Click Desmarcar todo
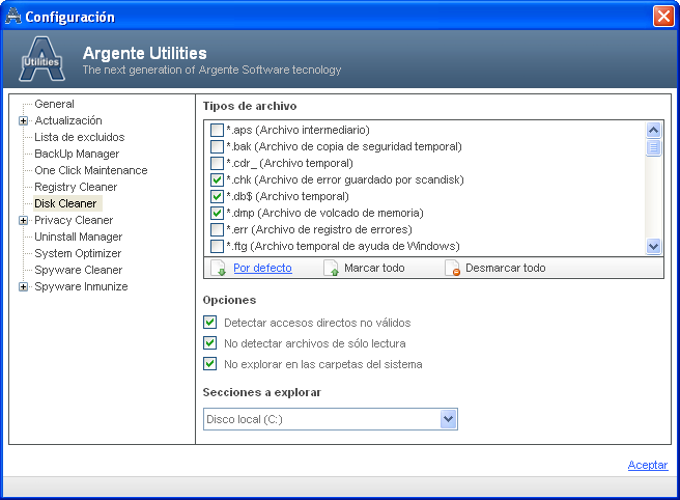This screenshot has height=500, width=680. pos(505,268)
